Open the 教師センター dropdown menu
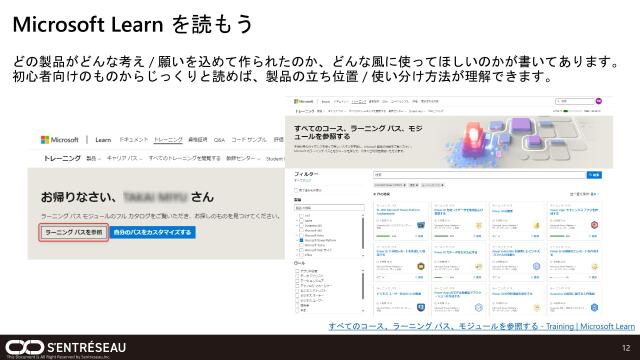The height and width of the screenshot is (360, 640). tap(242, 158)
